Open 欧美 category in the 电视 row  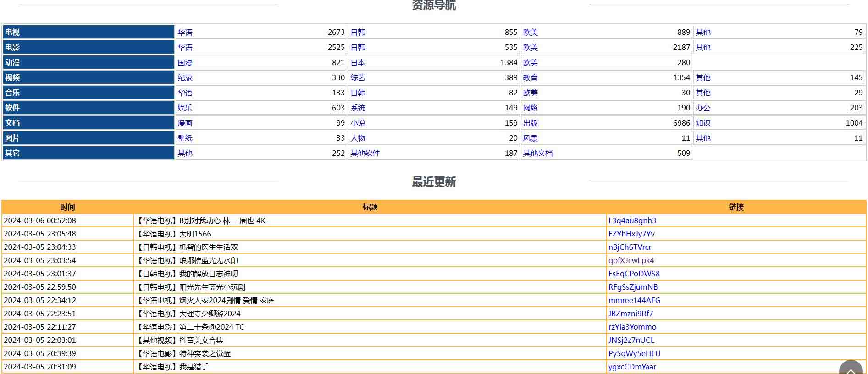531,32
